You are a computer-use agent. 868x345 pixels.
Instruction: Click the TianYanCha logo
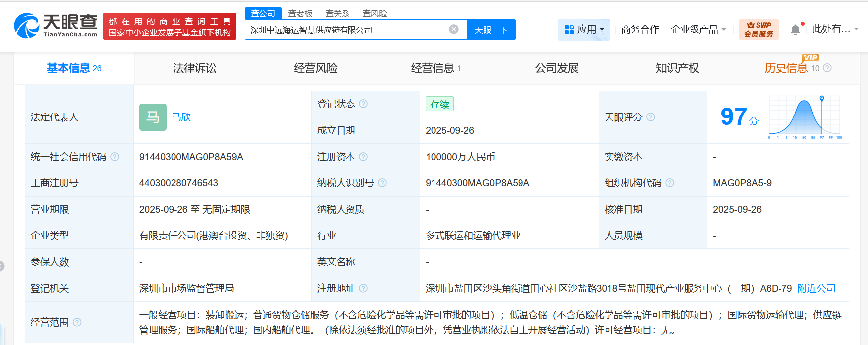[x=56, y=26]
